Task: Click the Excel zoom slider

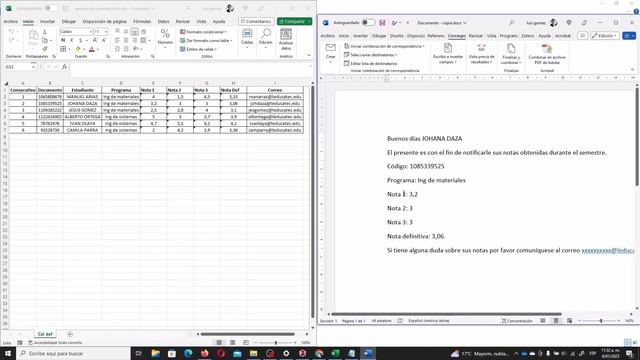Action: (x=276, y=342)
